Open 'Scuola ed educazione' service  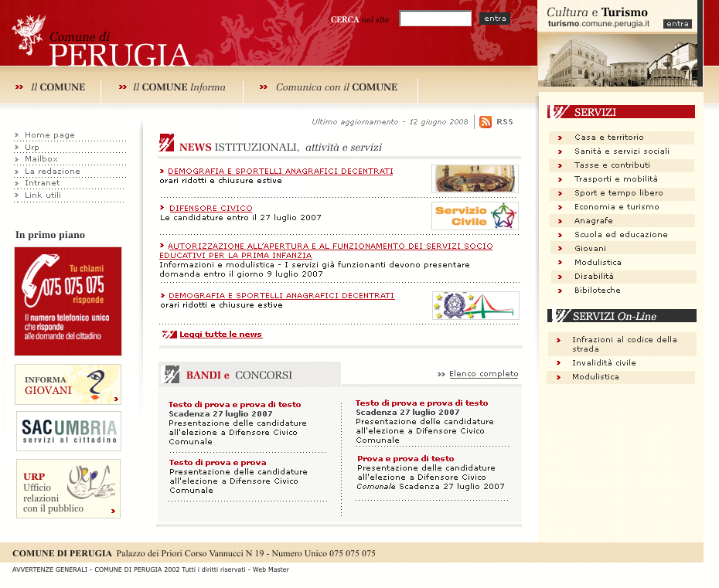[621, 234]
